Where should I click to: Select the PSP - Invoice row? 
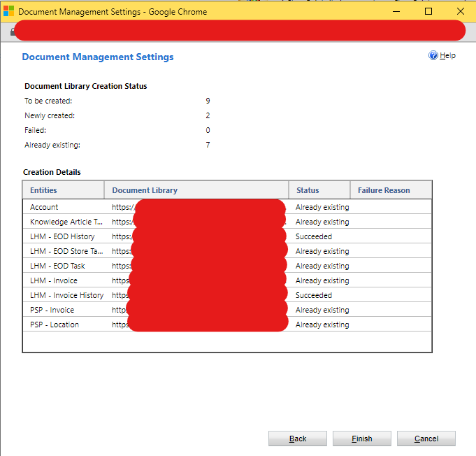(x=52, y=310)
